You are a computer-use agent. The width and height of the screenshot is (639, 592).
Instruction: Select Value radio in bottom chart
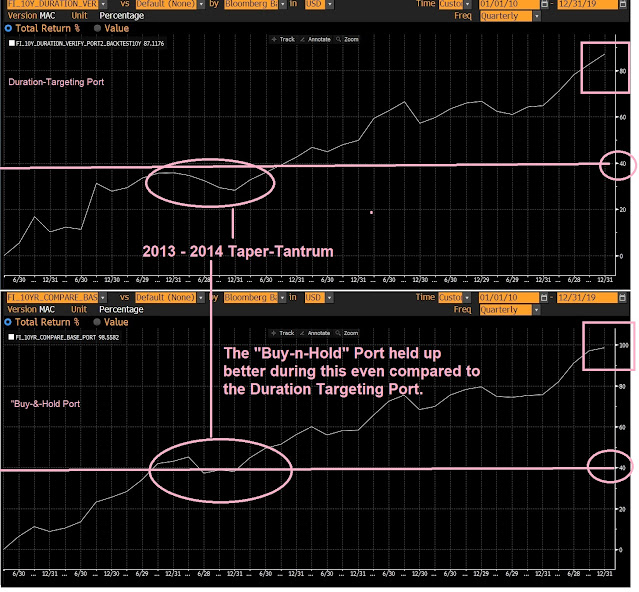[97, 322]
